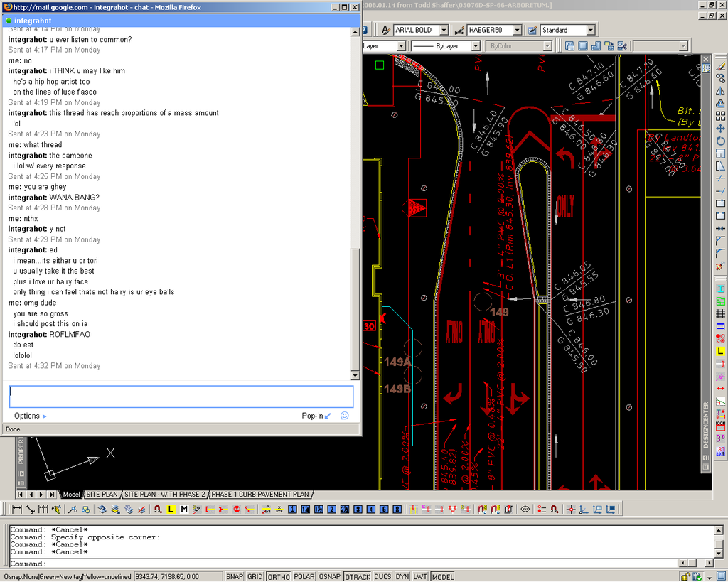The image size is (728, 582).
Task: Toggle OSNAP in status bar
Action: click(329, 576)
